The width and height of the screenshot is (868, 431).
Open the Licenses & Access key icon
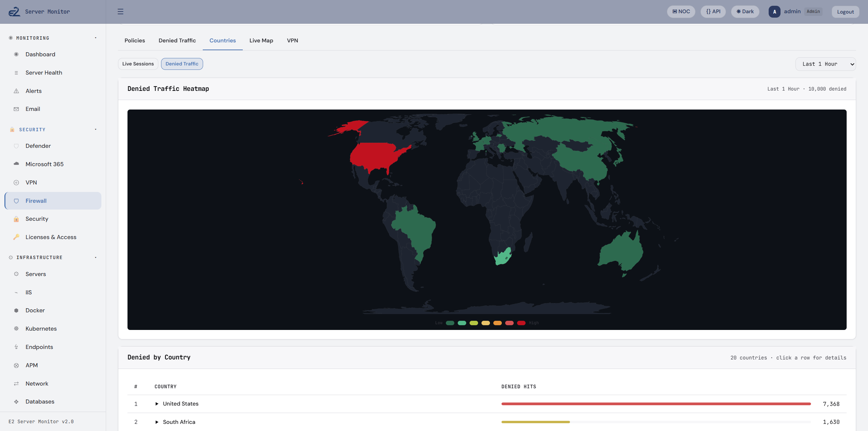point(16,237)
